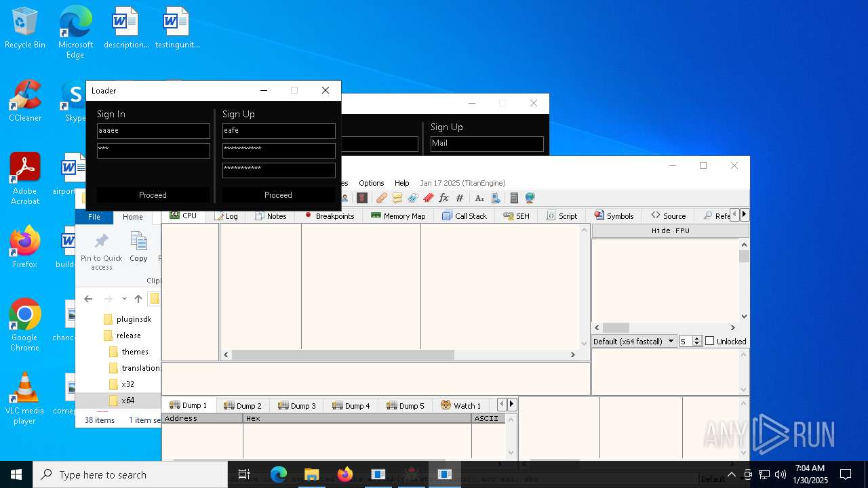Select the x32 folder in tree
The width and height of the screenshot is (868, 488).
(x=122, y=384)
